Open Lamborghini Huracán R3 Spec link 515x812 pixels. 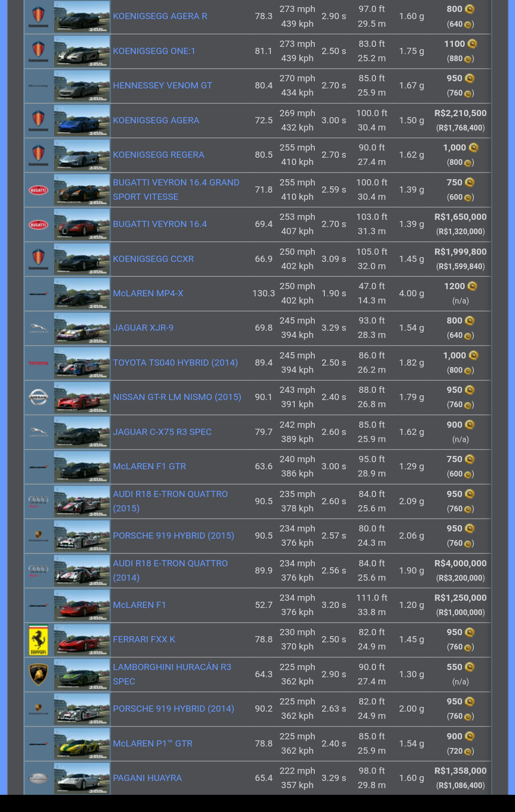tap(172, 674)
